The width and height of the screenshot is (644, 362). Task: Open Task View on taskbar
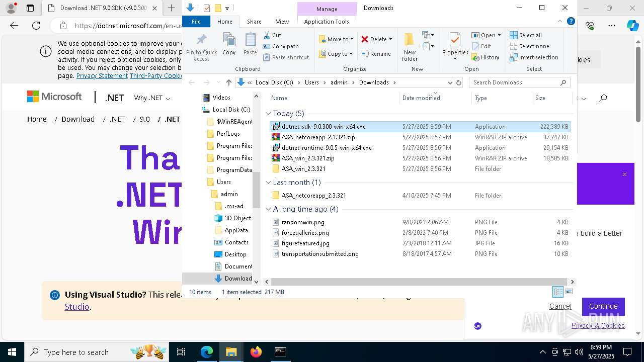(181, 352)
